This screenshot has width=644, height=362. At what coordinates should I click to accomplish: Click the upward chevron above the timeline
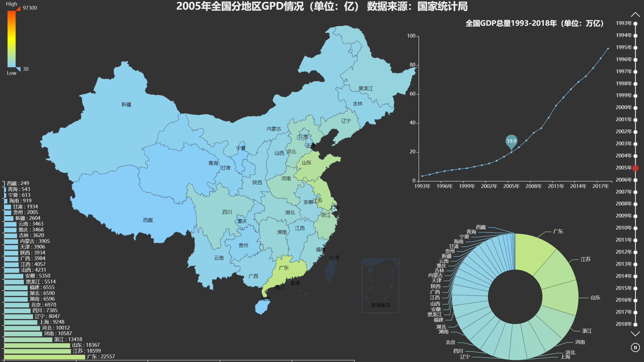[x=635, y=14]
